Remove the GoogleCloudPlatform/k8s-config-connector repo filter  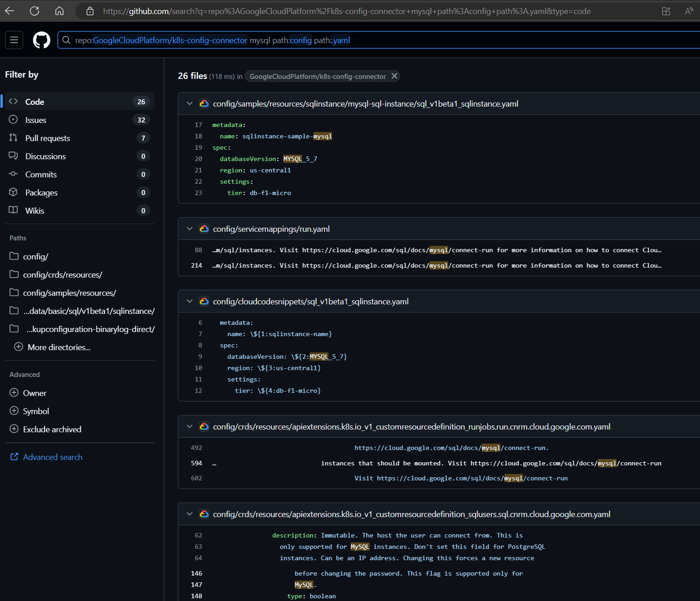pyautogui.click(x=395, y=76)
